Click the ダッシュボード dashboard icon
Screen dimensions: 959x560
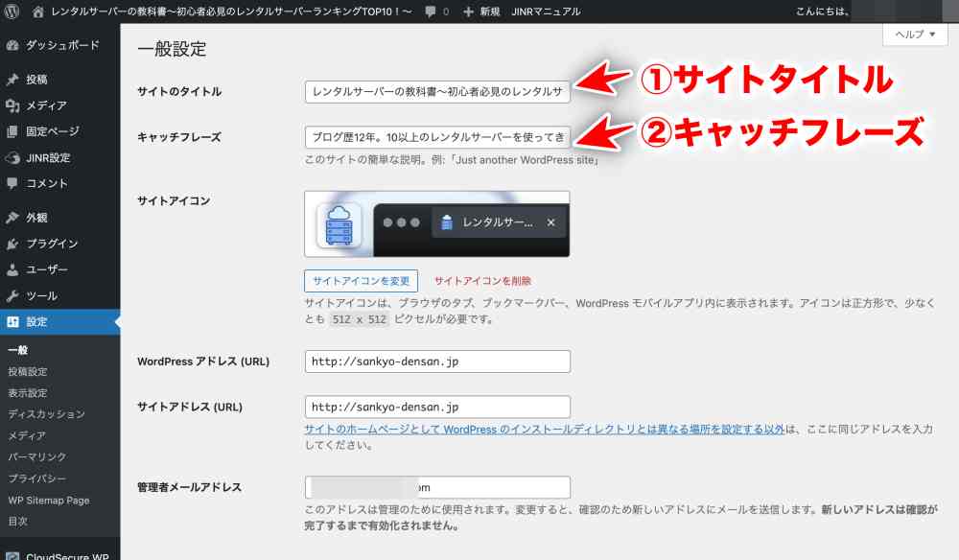tap(12, 45)
